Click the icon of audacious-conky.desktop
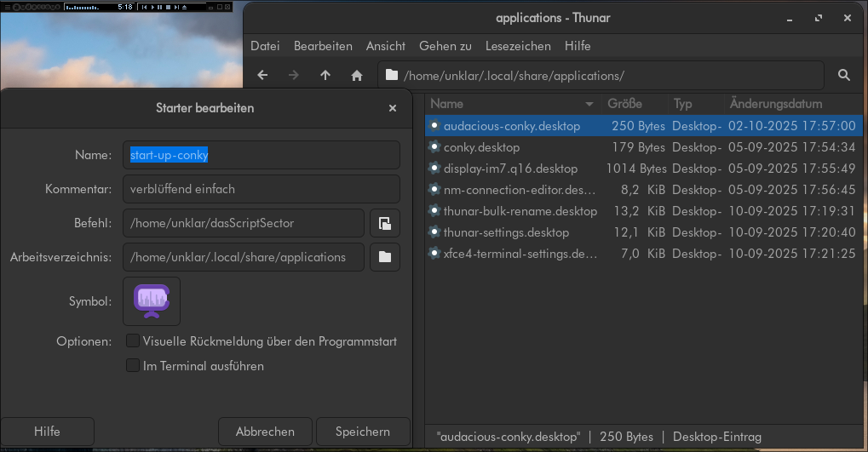 point(434,126)
